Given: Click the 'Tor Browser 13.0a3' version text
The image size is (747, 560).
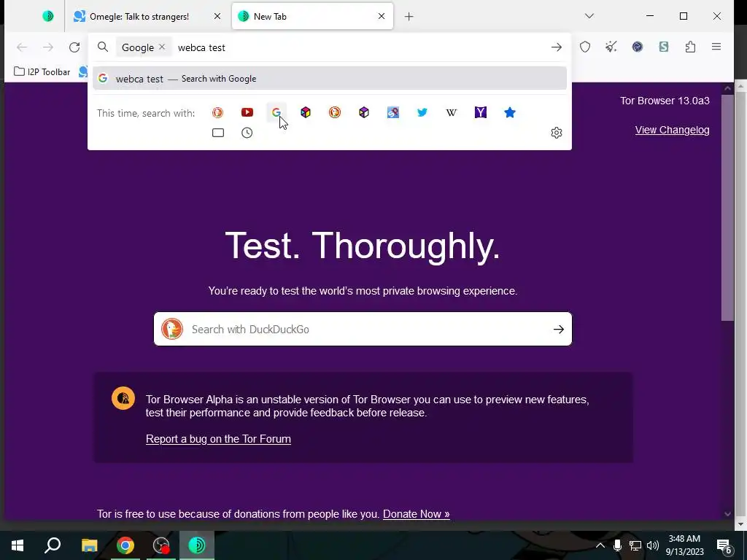Looking at the screenshot, I should (x=665, y=101).
